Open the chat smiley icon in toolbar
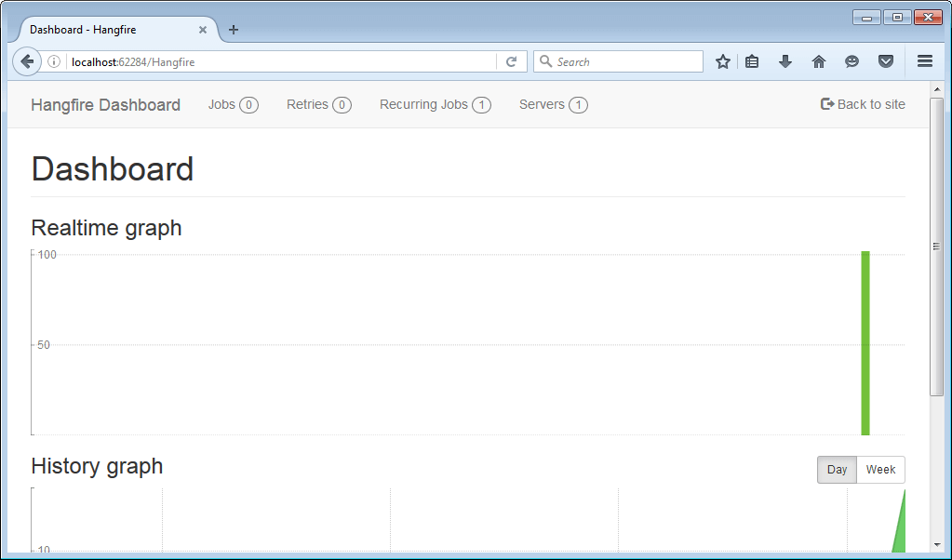 point(851,61)
